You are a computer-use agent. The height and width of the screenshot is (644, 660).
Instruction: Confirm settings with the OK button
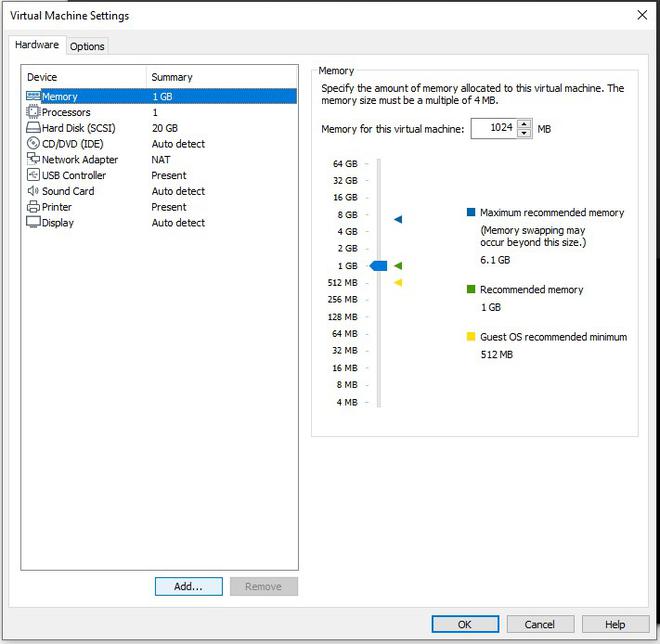coord(465,624)
